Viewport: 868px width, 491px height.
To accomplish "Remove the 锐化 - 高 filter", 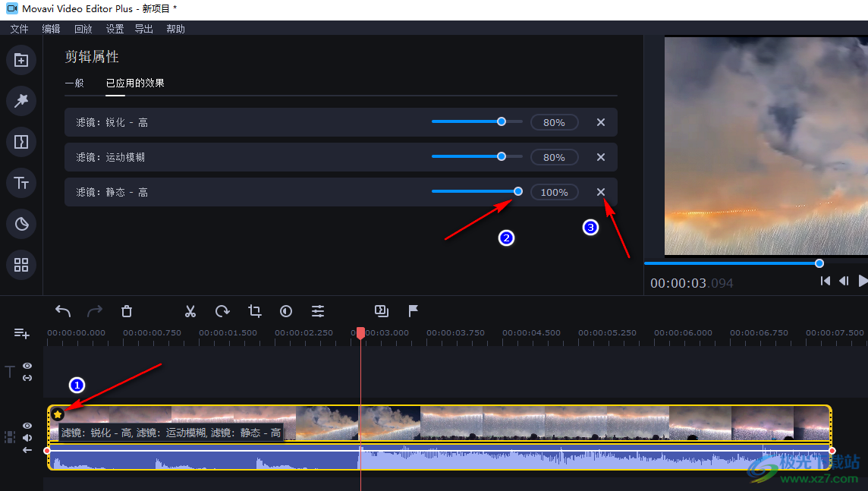I will pyautogui.click(x=601, y=122).
